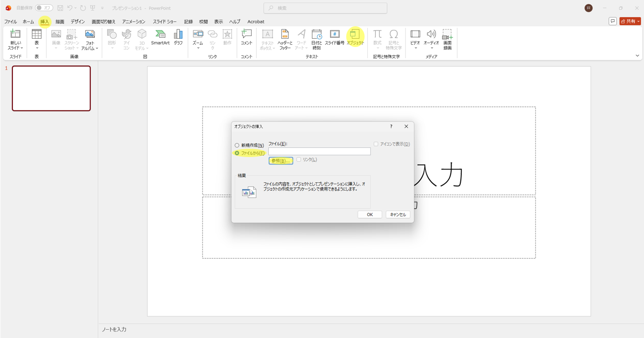The width and height of the screenshot is (644, 338).
Task: Switch to the デザイン ribbon tab
Action: [x=78, y=22]
